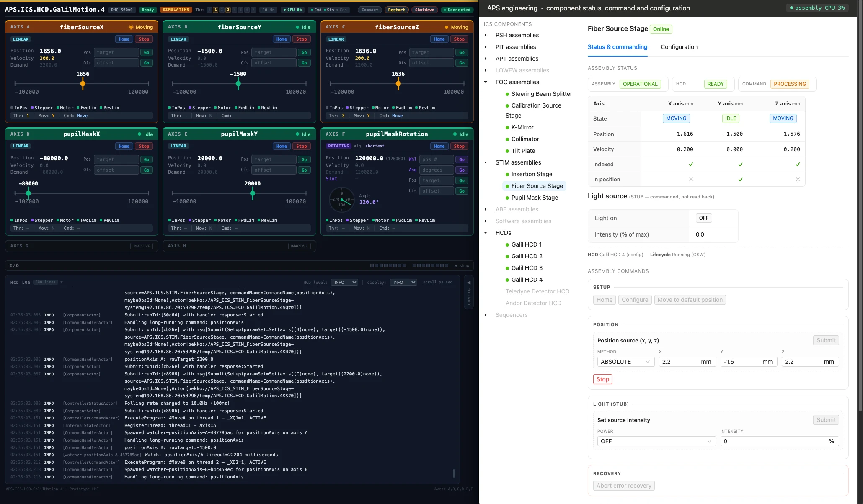Open the METHOD ABSOLUTE dropdown
This screenshot has width=863, height=504.
626,362
